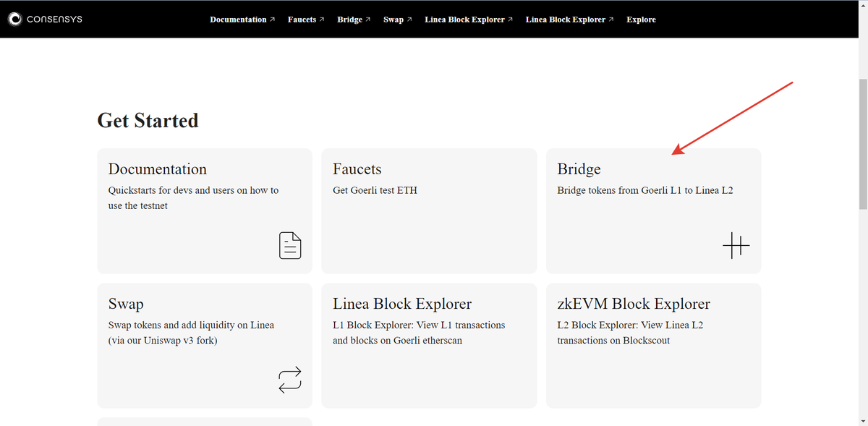Open the Faucets card title
Viewport: 868px width, 426px height.
coord(357,169)
